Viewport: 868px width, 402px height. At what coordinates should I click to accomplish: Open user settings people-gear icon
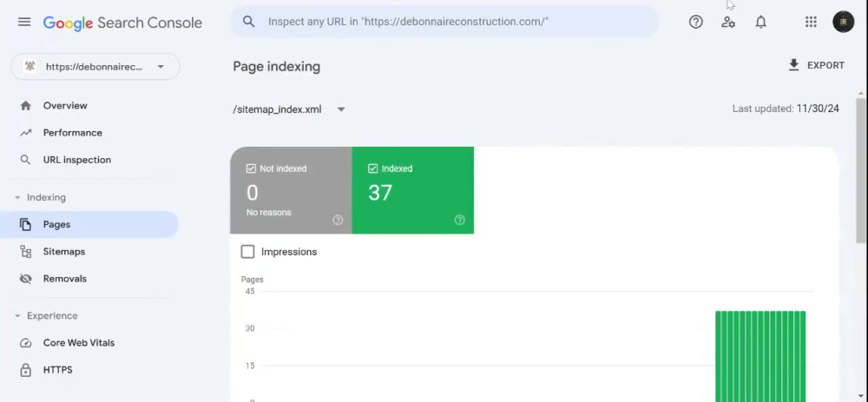coord(728,22)
